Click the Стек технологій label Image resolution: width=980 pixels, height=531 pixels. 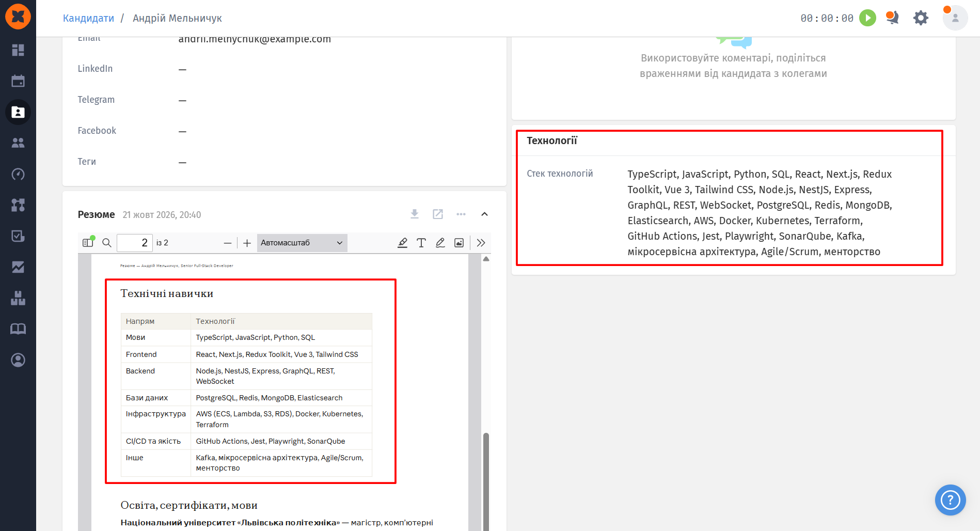point(560,174)
